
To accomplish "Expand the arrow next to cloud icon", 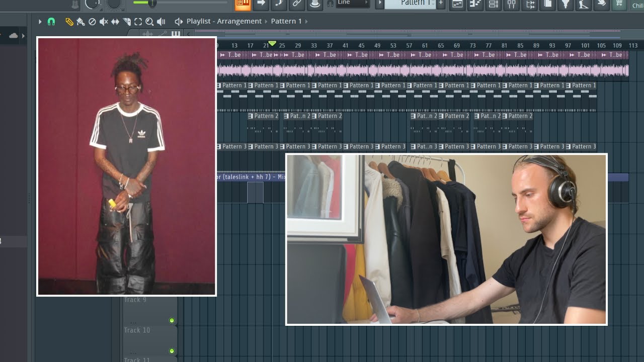I will click(23, 36).
